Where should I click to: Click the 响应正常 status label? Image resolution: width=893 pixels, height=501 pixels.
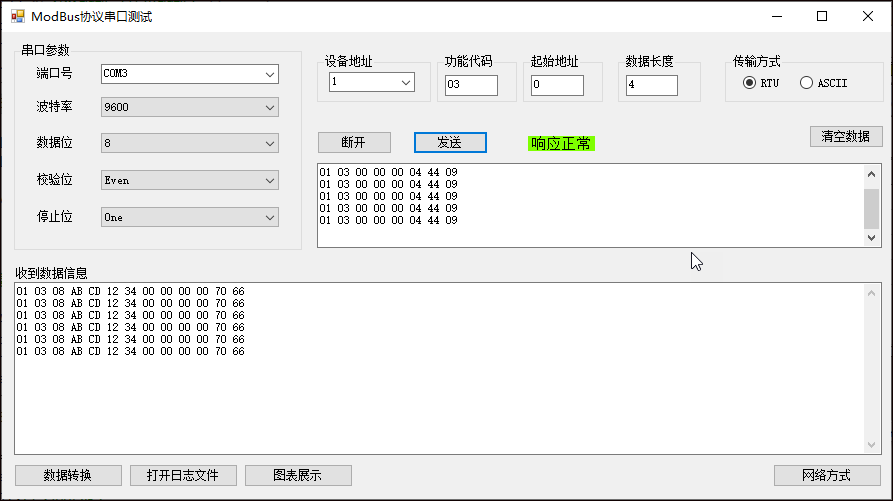pos(561,143)
